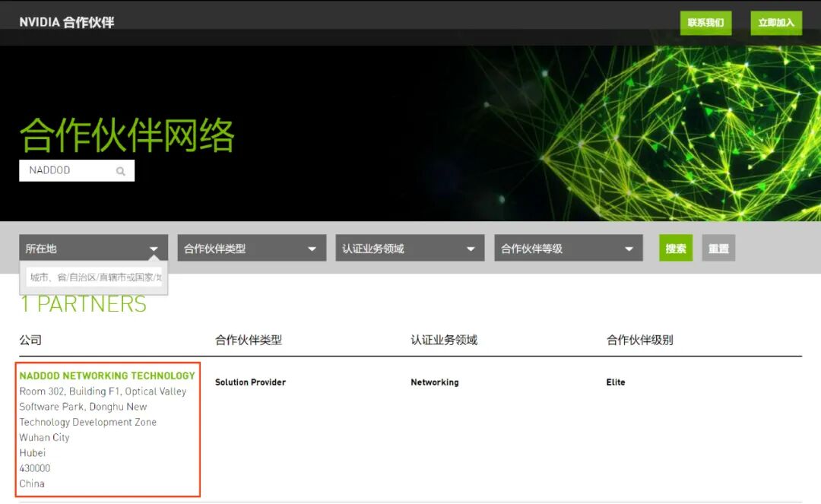
Task: Click the 合作伙伴类型 table column header
Action: (248, 341)
